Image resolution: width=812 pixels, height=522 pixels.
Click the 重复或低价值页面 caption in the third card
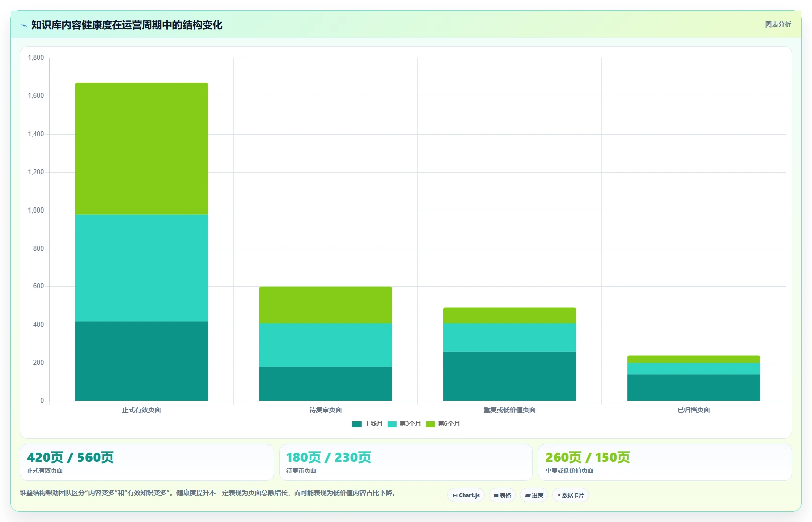pyautogui.click(x=569, y=471)
